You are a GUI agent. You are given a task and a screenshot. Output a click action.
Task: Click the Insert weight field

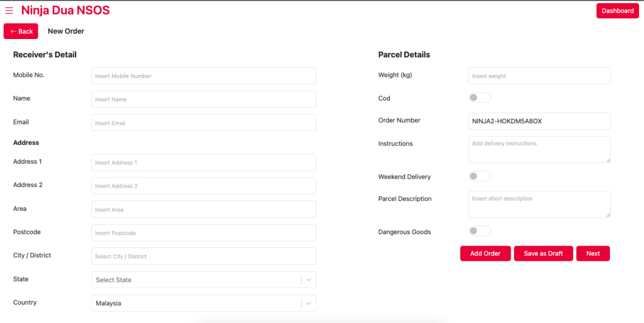(539, 76)
